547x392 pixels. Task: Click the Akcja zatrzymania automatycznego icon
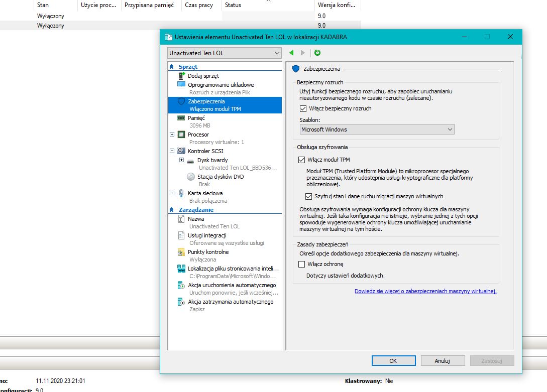181,302
